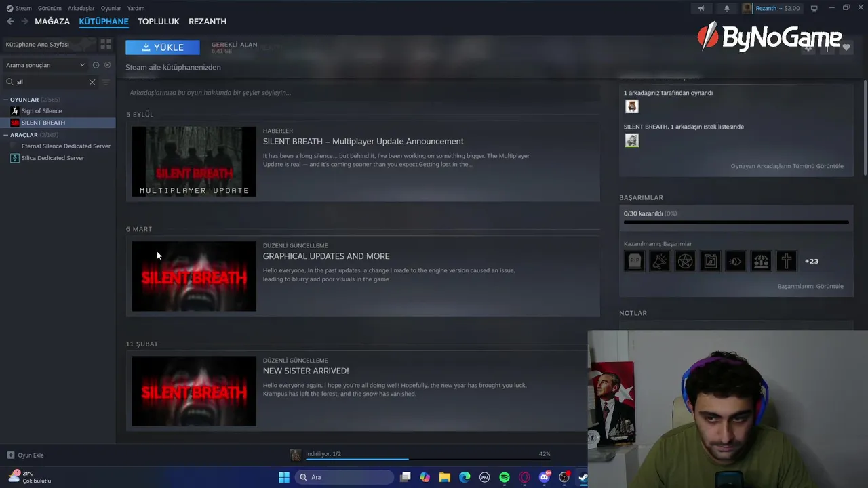Open File Explorer in taskbar

click(x=445, y=477)
